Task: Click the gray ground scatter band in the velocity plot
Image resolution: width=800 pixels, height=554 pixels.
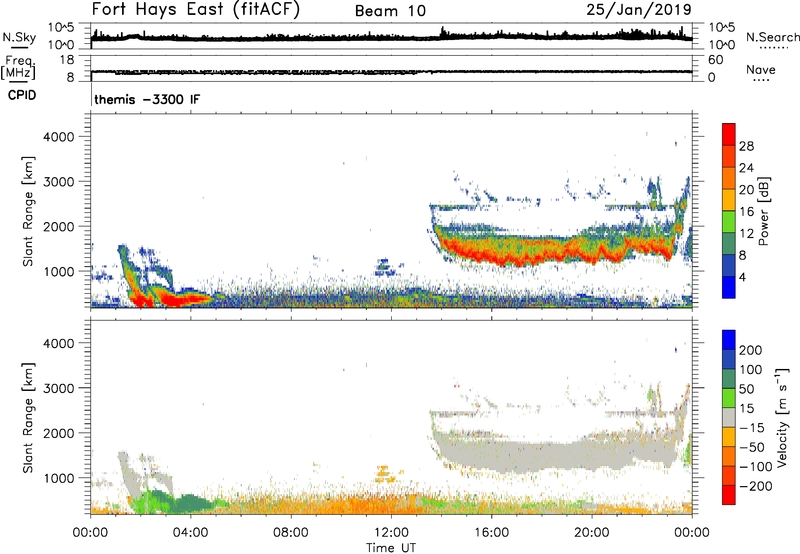Action: coord(556,451)
